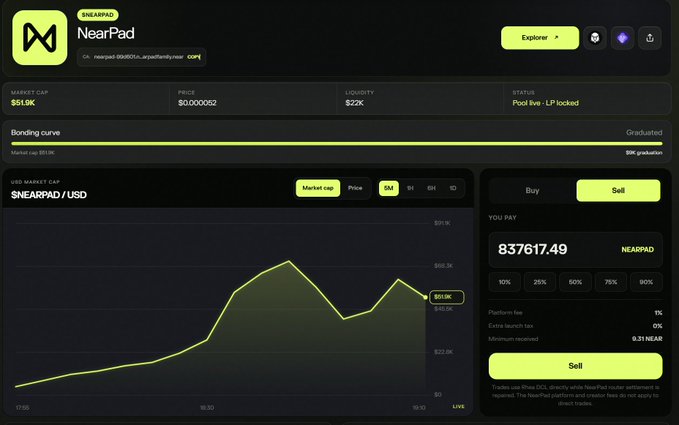
Task: Open the Explorer link button
Action: click(540, 38)
